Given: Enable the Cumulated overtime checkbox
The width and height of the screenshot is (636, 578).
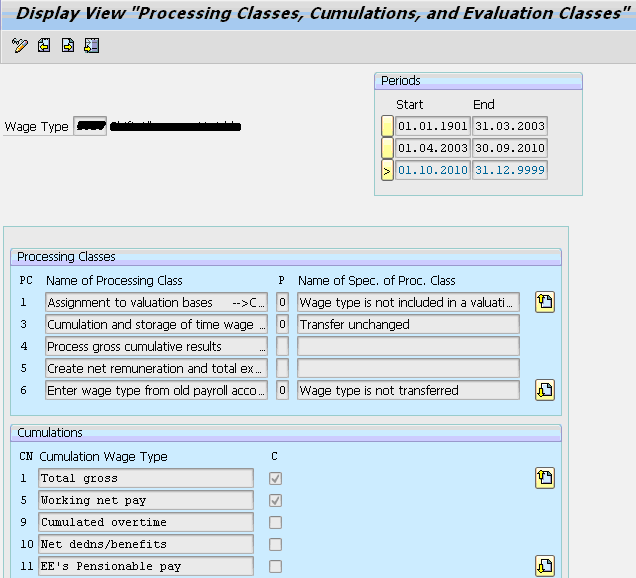Looking at the screenshot, I should click(x=275, y=523).
